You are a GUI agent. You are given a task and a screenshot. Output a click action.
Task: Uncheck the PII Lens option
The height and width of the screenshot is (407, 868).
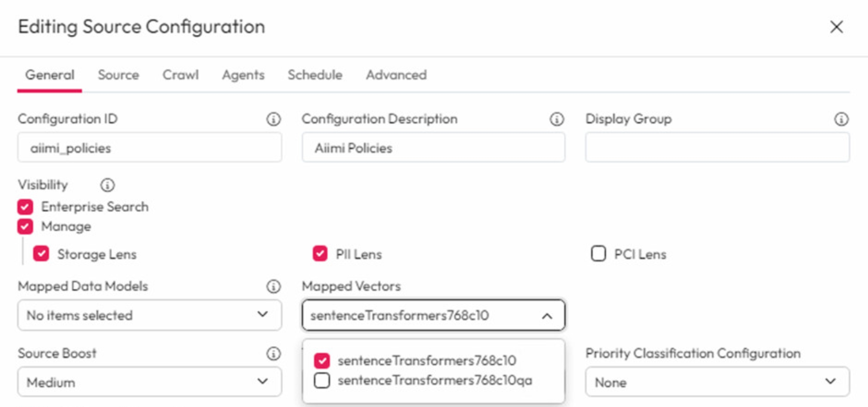point(320,254)
